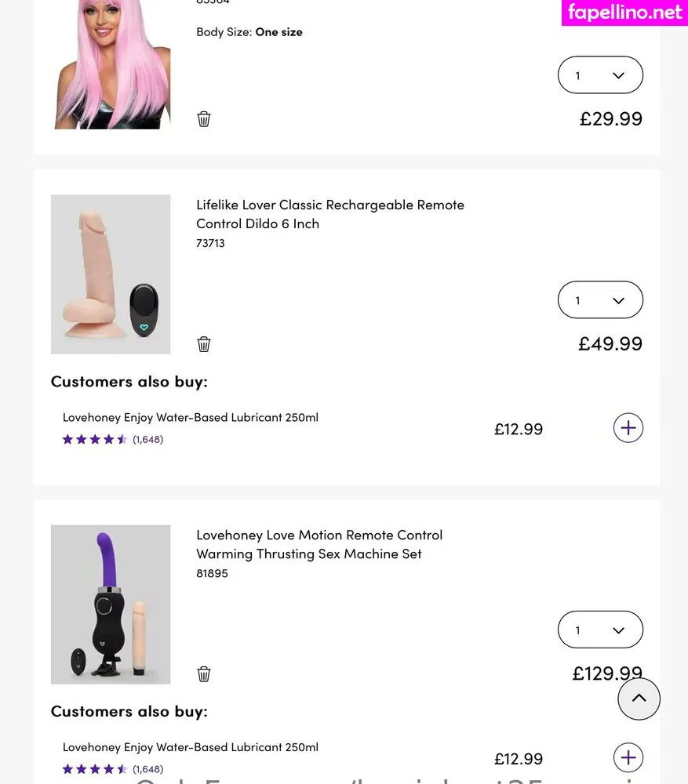Open lubricant link under the Lifelike Lover item
The image size is (688, 784).
(x=191, y=417)
